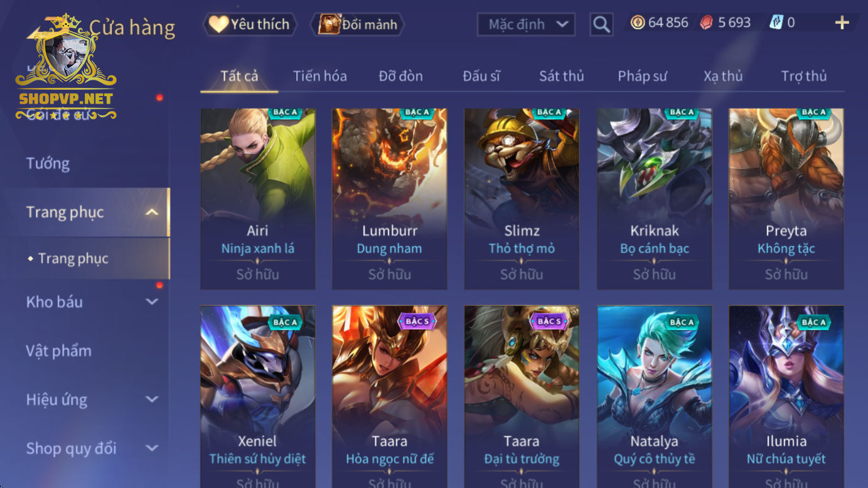
Task: Click the treasure chest Đổi mảnh icon
Action: tap(329, 24)
